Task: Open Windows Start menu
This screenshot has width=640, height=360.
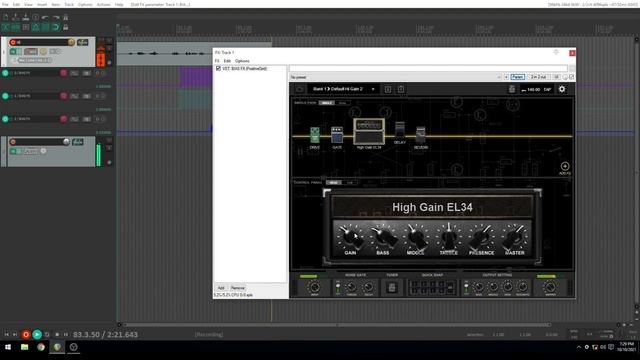Action: tap(8, 347)
